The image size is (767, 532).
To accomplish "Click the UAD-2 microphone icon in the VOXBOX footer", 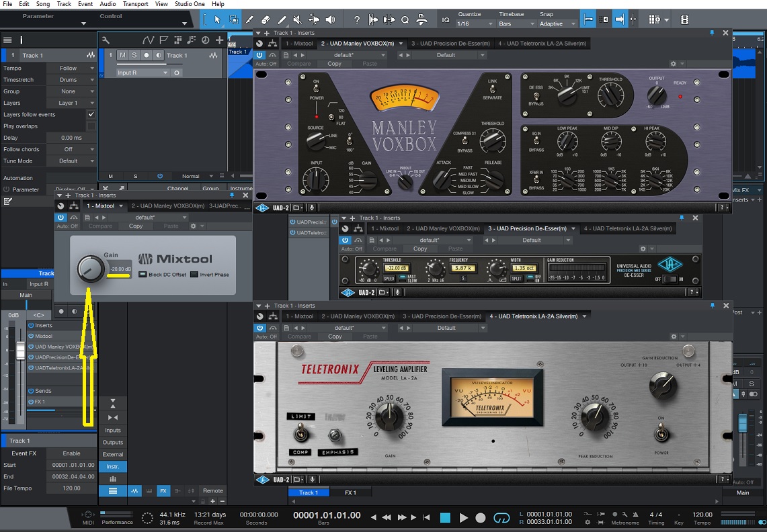I will coord(312,208).
